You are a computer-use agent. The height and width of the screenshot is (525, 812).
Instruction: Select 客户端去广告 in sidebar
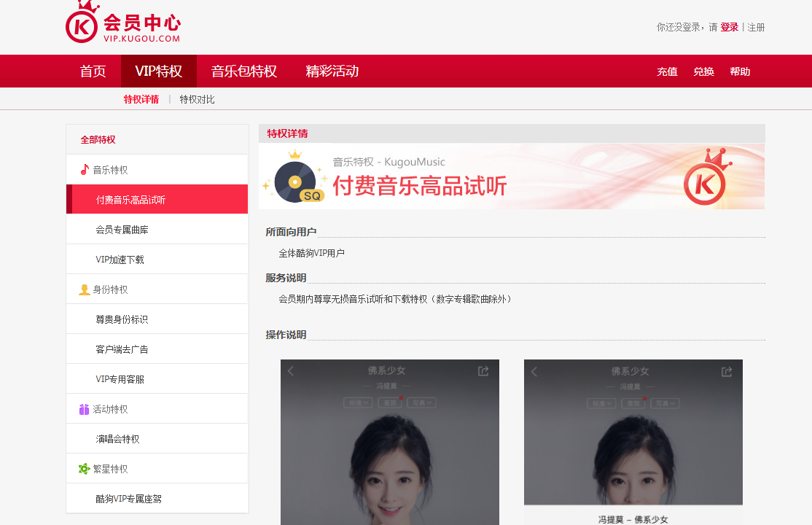click(157, 349)
